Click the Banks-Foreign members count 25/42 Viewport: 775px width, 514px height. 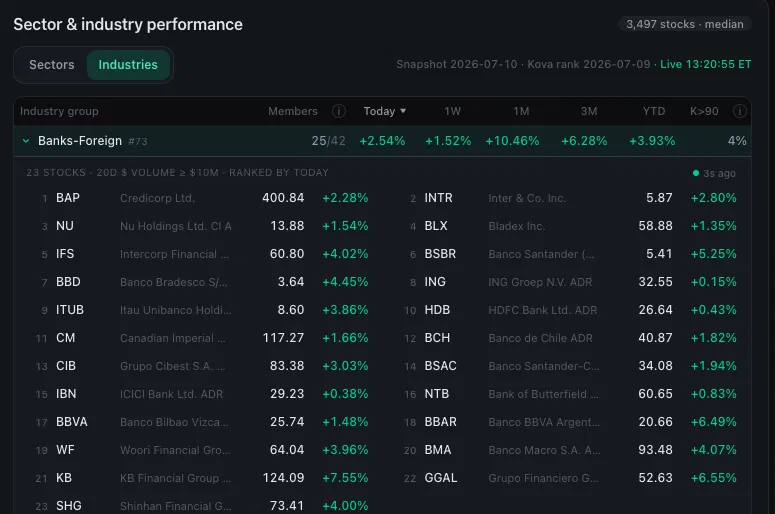328,141
